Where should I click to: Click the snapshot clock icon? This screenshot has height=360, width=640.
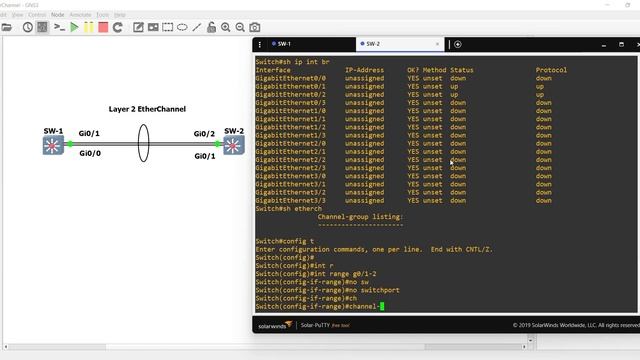click(x=28, y=27)
